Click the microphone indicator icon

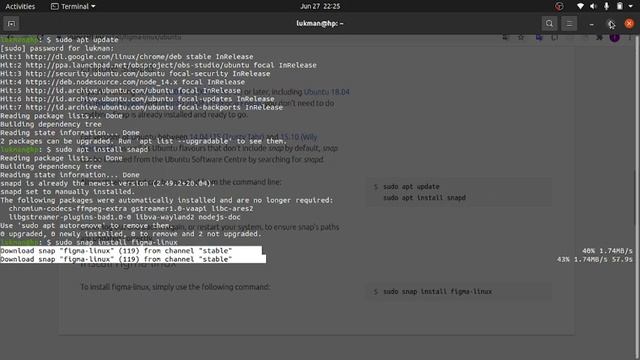click(607, 6)
